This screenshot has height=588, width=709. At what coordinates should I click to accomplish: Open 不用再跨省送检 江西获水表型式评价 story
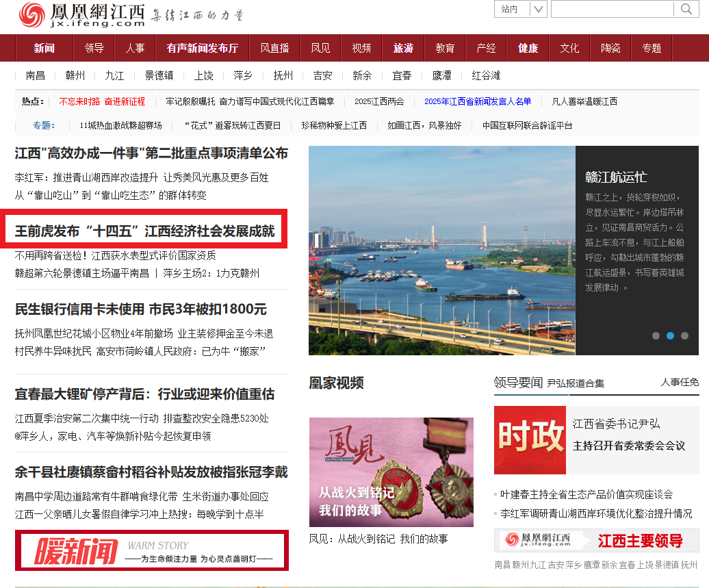115,255
